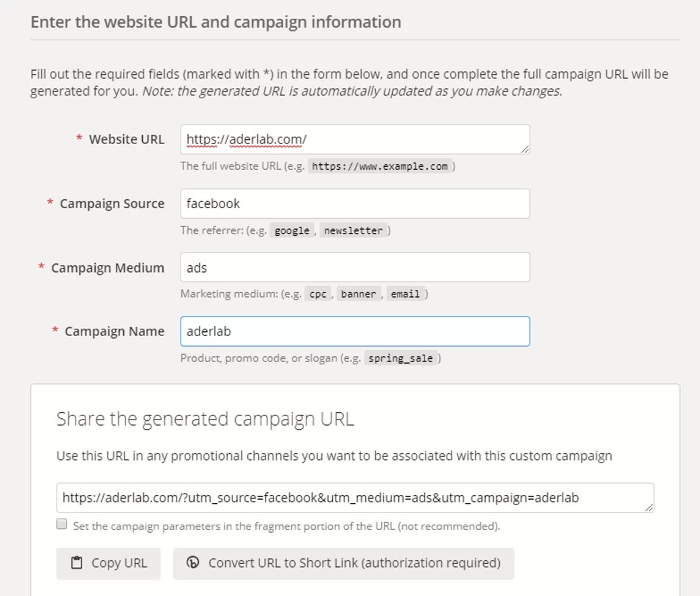Click the clipboard icon on Copy URL
The image size is (700, 596).
[77, 563]
